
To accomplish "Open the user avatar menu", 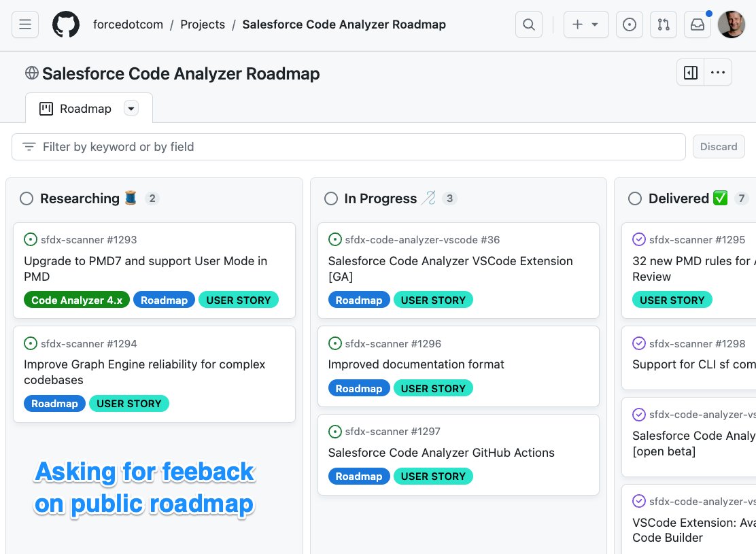I will [x=732, y=24].
